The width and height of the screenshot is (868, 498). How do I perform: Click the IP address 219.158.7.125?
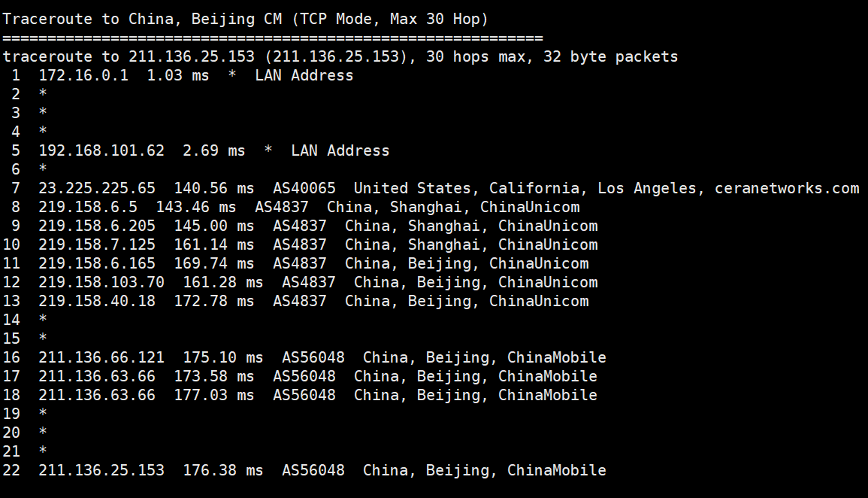point(97,244)
